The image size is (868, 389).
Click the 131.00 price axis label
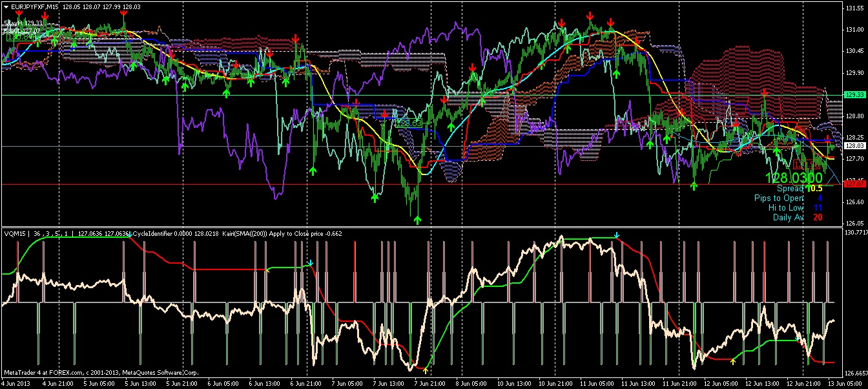tap(854, 30)
